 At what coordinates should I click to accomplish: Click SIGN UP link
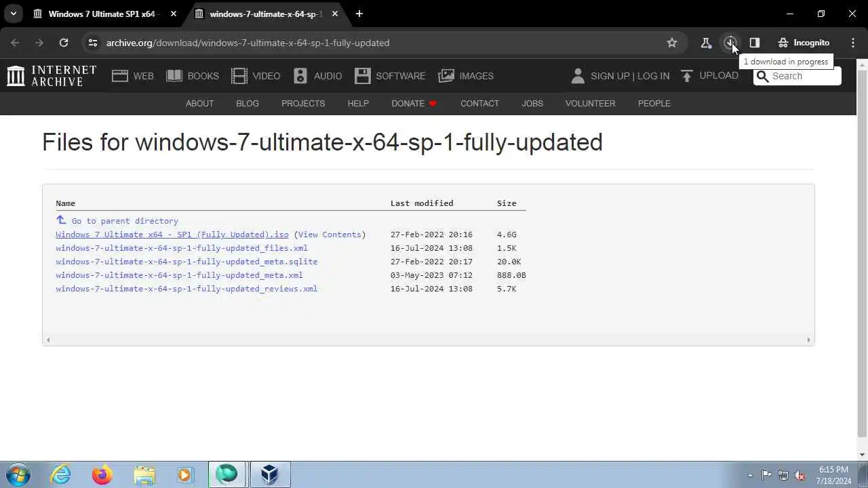610,76
